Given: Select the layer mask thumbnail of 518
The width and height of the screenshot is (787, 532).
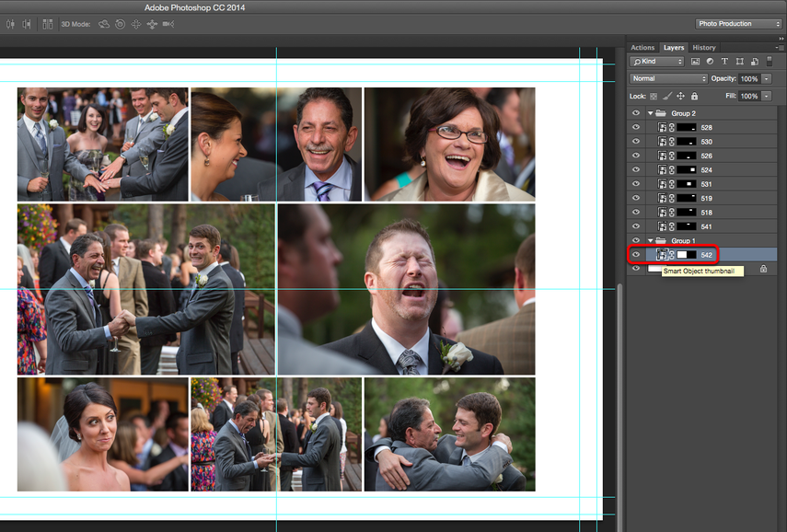Looking at the screenshot, I should (686, 213).
